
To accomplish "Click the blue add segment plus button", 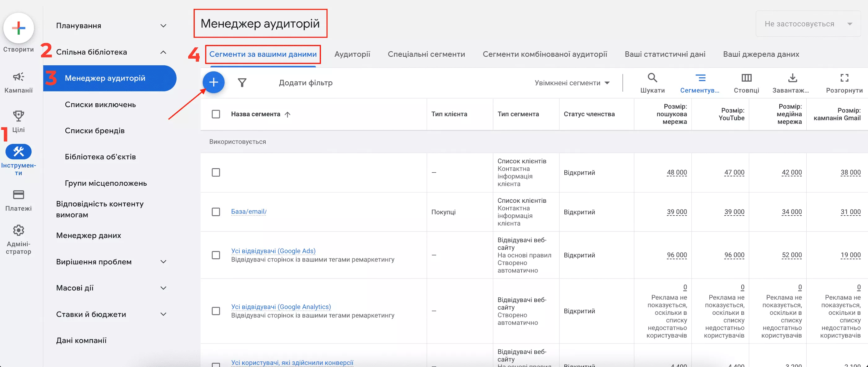I will tap(214, 83).
